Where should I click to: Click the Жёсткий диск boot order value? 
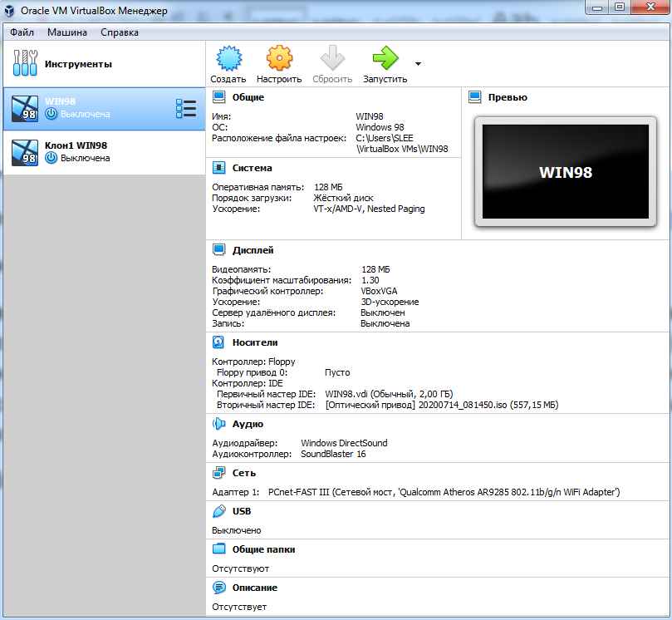pyautogui.click(x=343, y=198)
